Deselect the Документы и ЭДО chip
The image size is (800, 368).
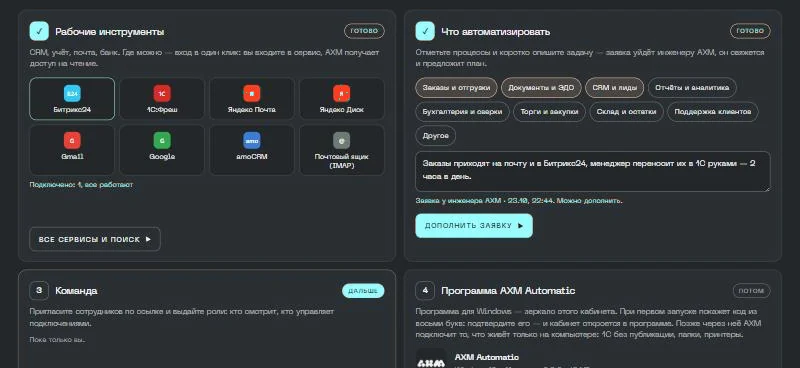541,87
